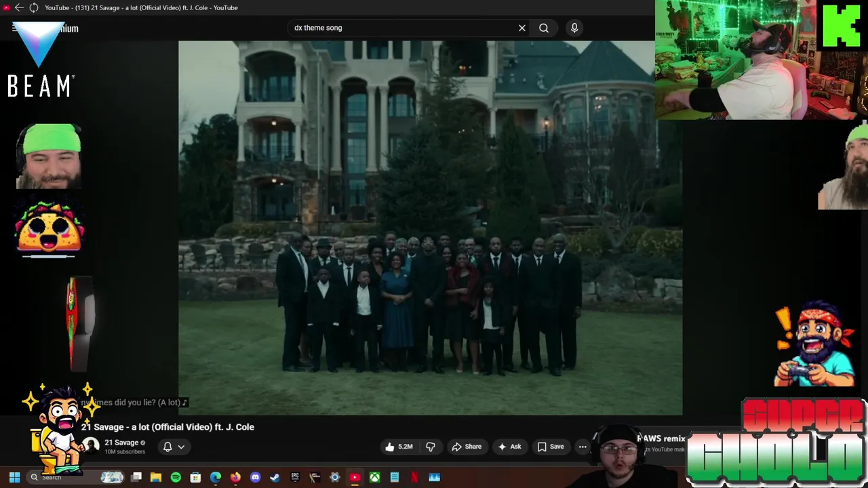The width and height of the screenshot is (868, 488).
Task: Open the Photos app in the taskbar
Action: click(434, 477)
